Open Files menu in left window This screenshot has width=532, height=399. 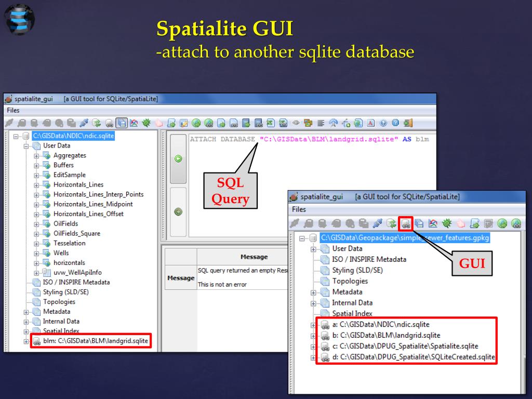pyautogui.click(x=13, y=110)
